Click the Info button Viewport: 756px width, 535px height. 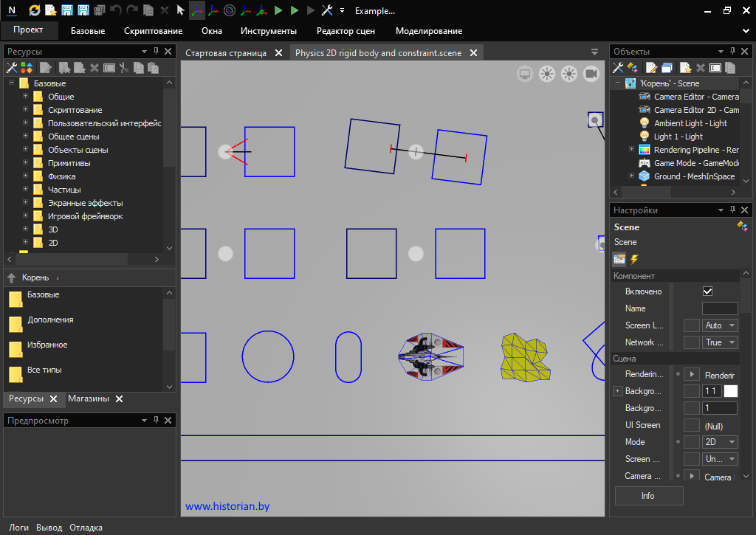[x=648, y=496]
